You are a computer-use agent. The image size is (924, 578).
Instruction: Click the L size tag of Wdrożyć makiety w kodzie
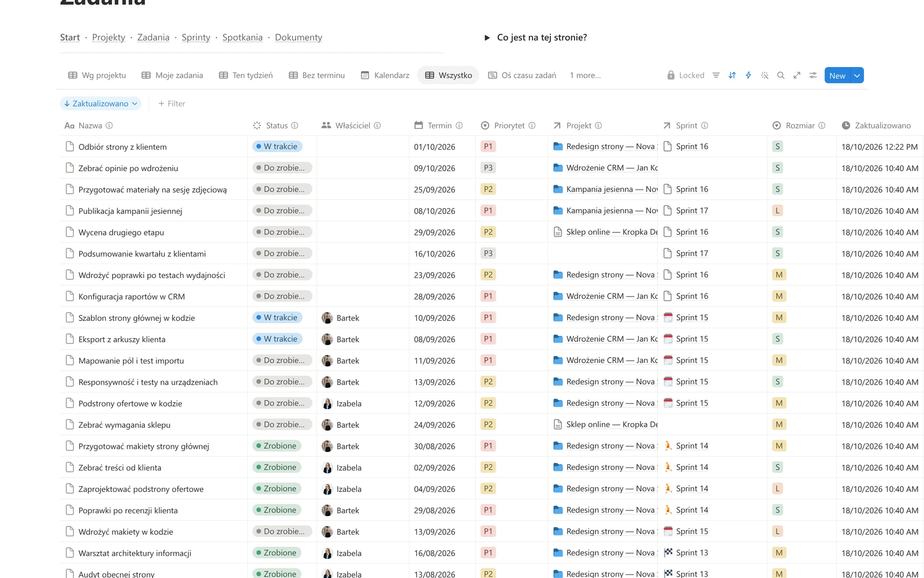[777, 532]
